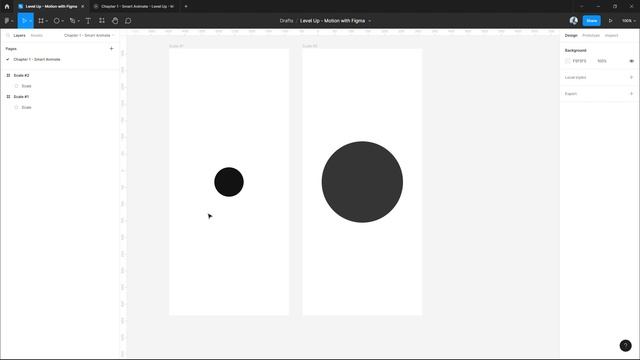Viewport: 640px width, 360px height.
Task: Open shape tools dropdown arrow
Action: coord(62,21)
